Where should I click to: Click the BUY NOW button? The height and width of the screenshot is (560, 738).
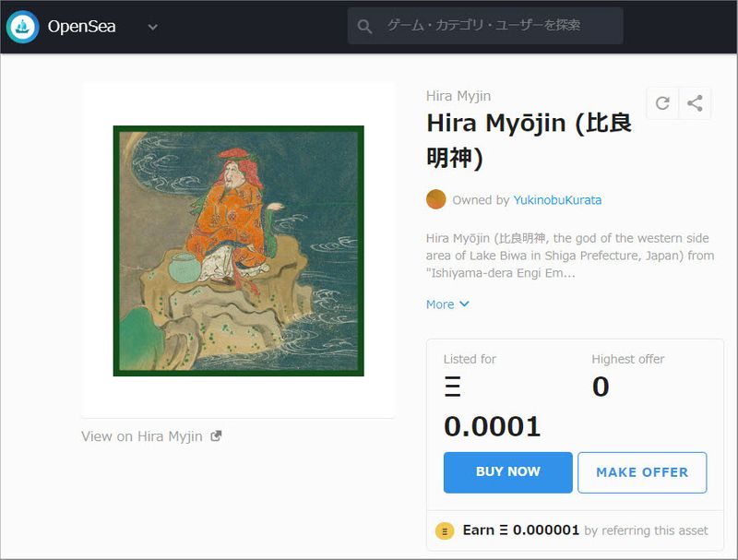coord(507,471)
